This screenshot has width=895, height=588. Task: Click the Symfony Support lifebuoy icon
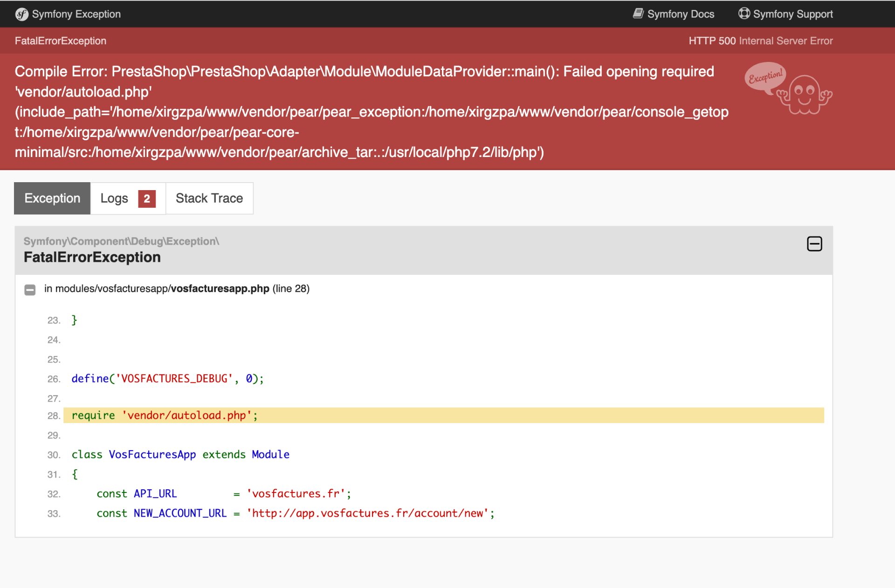[744, 14]
